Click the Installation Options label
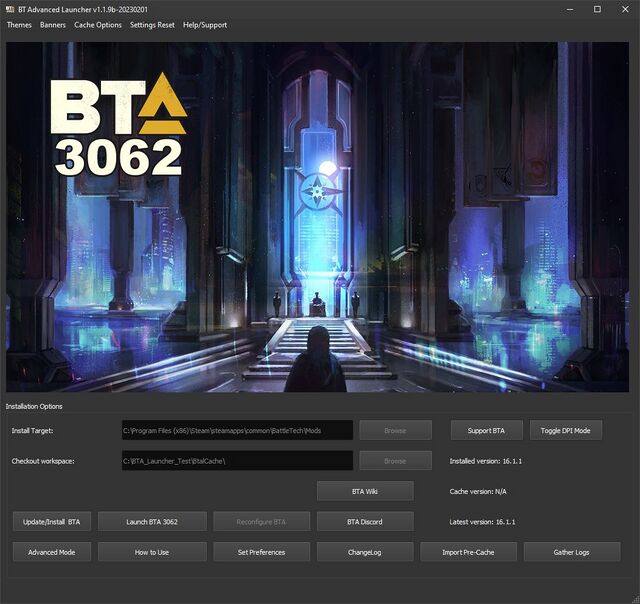 coord(34,406)
